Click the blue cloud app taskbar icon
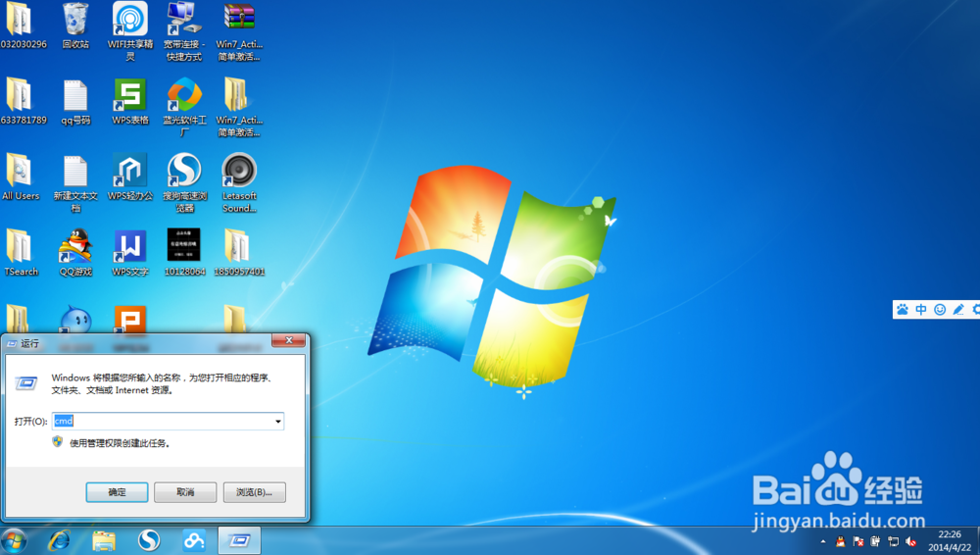 (194, 540)
